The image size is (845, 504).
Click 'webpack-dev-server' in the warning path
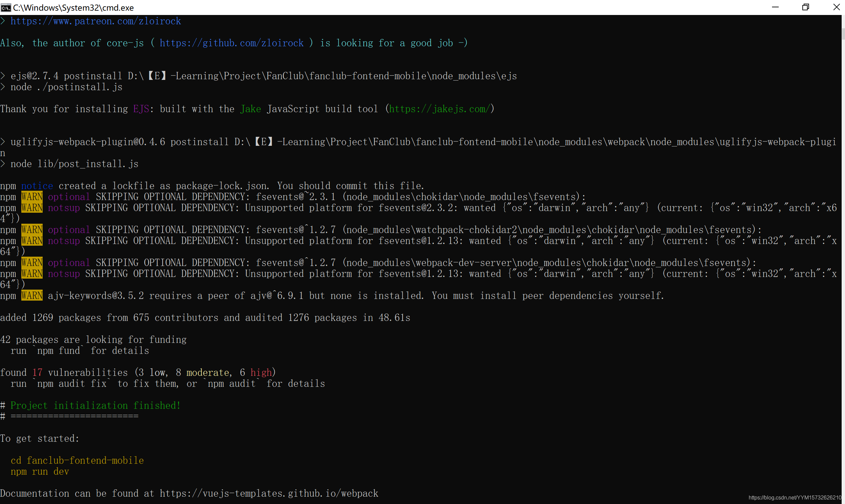(463, 263)
